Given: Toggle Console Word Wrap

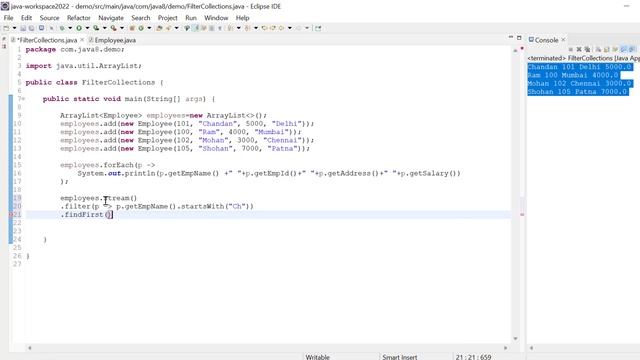Looking at the screenshot, I should coord(615,50).
